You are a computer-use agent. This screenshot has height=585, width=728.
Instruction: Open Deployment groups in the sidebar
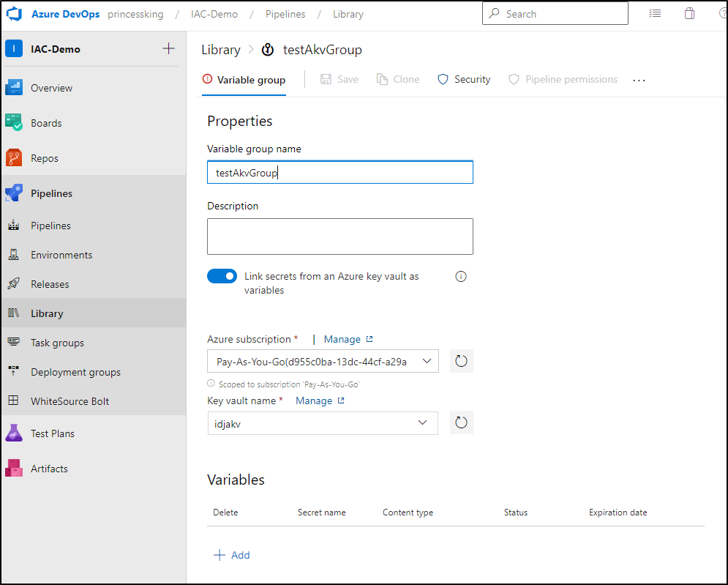pos(94,372)
